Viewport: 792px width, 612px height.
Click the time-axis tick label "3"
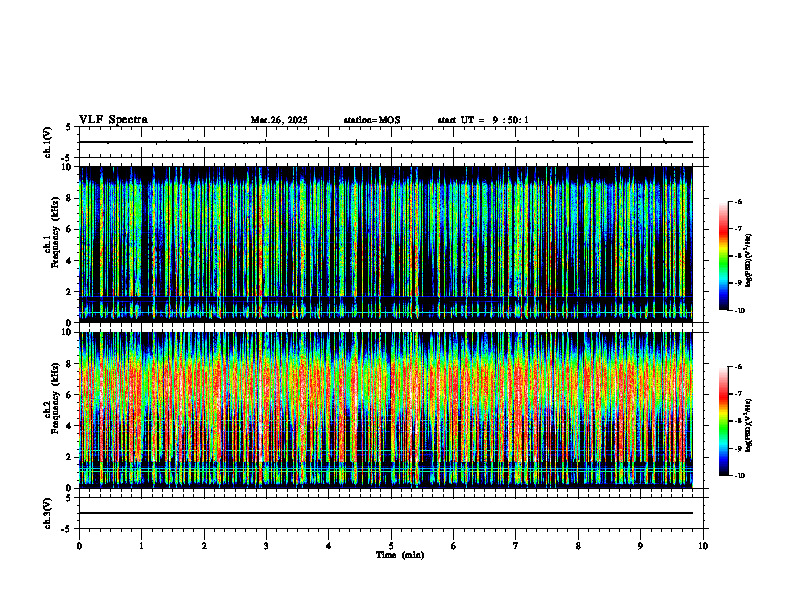(x=266, y=546)
